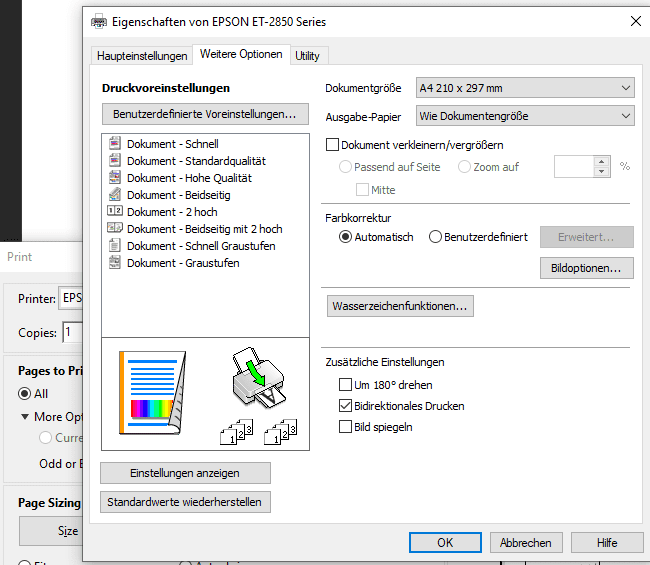This screenshot has width=650, height=565.
Task: Select Benutzerdefiniert color correction
Action: click(435, 237)
